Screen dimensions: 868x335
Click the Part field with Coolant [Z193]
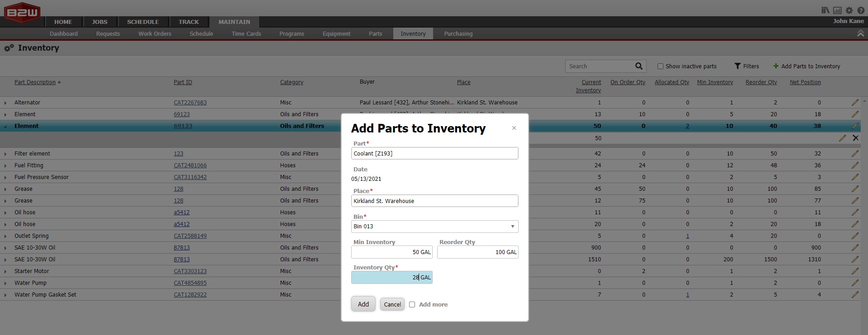pos(434,153)
